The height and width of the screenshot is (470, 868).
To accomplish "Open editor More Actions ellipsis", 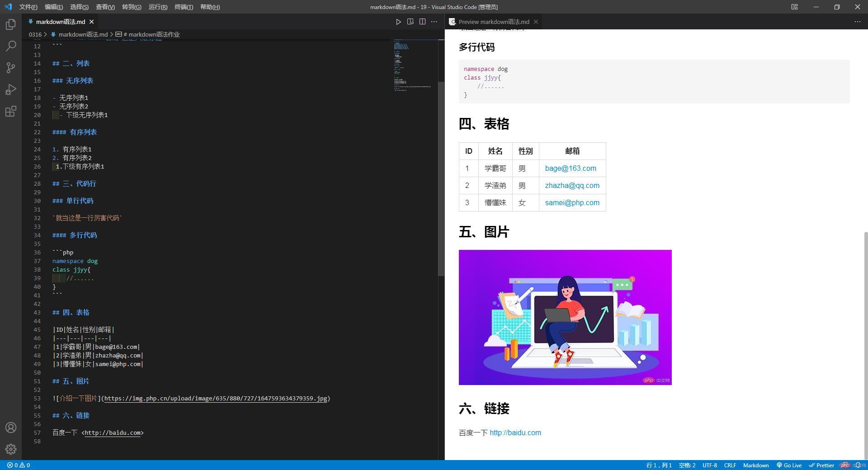I will (x=434, y=22).
